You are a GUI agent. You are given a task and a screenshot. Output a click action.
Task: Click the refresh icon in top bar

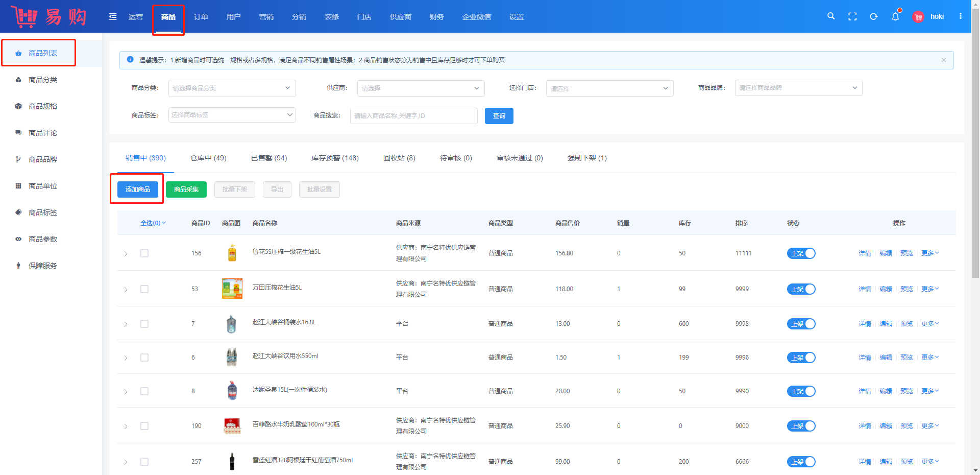tap(874, 16)
